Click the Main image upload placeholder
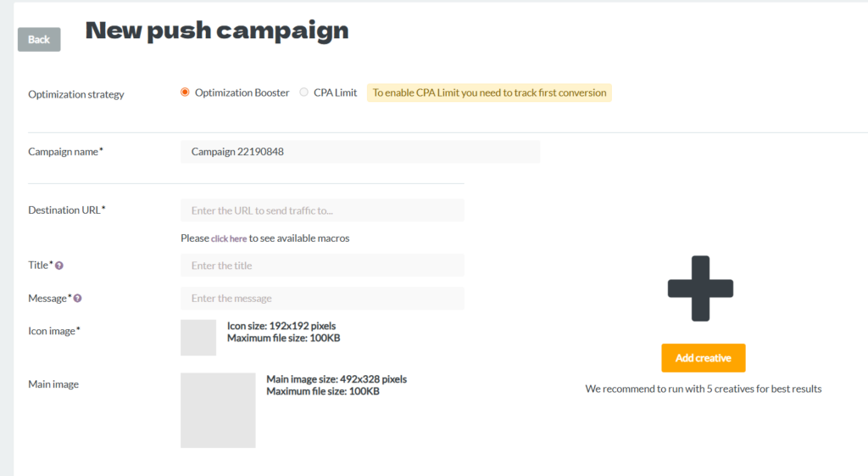Screen dimensions: 868x476 coord(218,410)
